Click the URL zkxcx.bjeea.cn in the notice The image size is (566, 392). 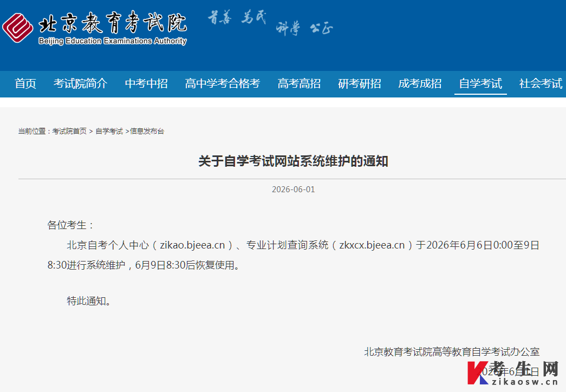[372, 245]
